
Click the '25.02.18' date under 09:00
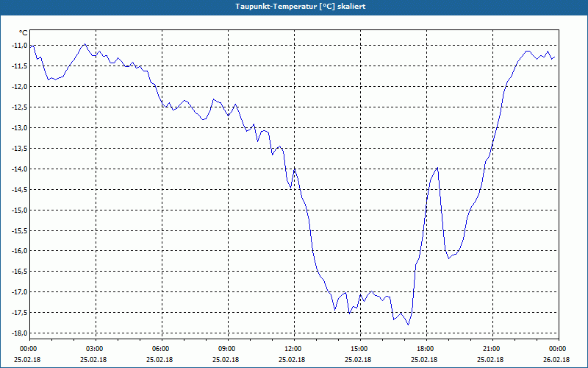(226, 360)
